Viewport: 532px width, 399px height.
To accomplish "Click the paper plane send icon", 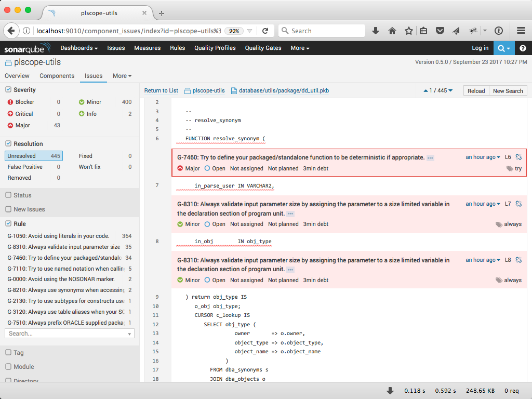I will tap(456, 31).
